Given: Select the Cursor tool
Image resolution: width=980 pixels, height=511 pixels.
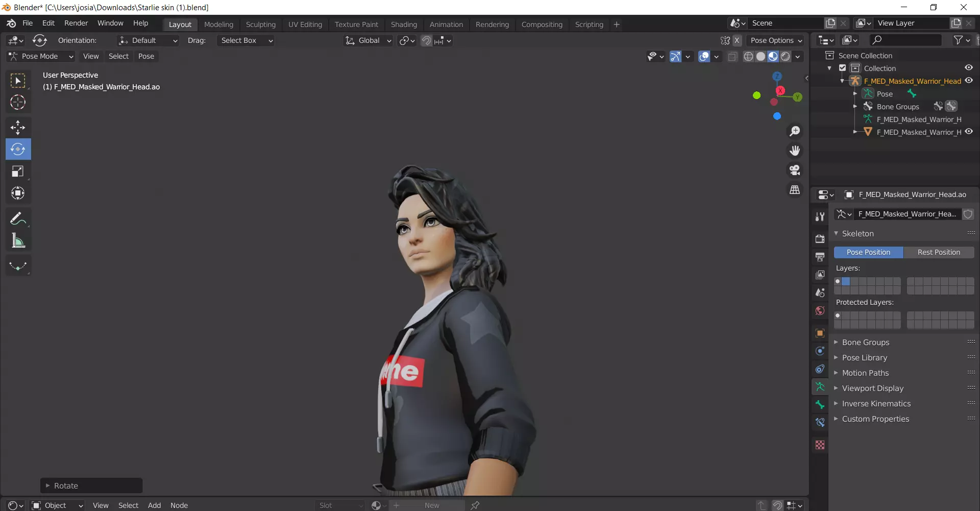Looking at the screenshot, I should point(18,103).
